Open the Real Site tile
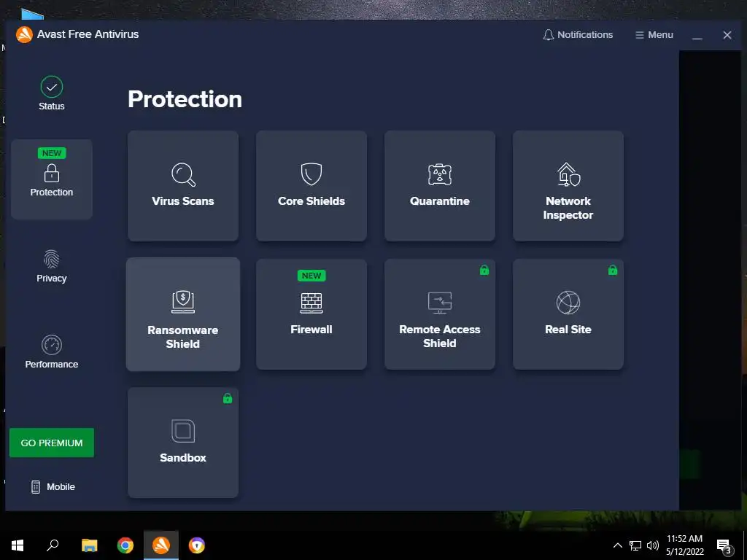Image resolution: width=747 pixels, height=560 pixels. click(568, 314)
